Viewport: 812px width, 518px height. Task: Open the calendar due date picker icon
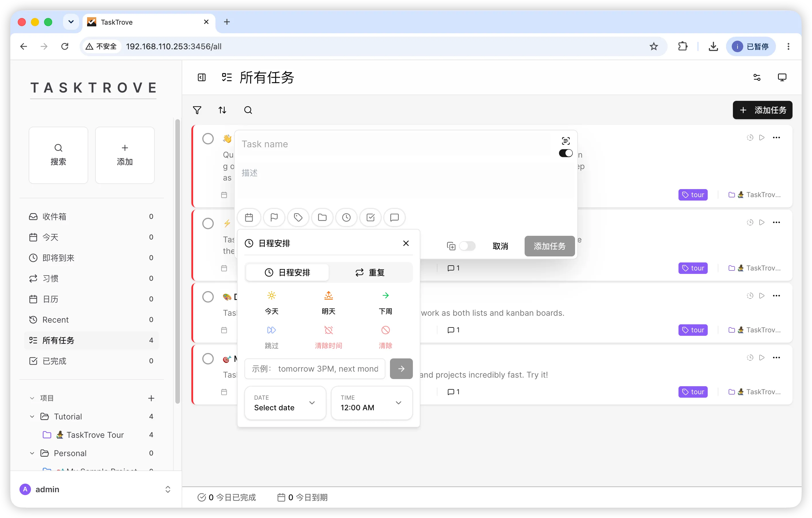(x=249, y=217)
